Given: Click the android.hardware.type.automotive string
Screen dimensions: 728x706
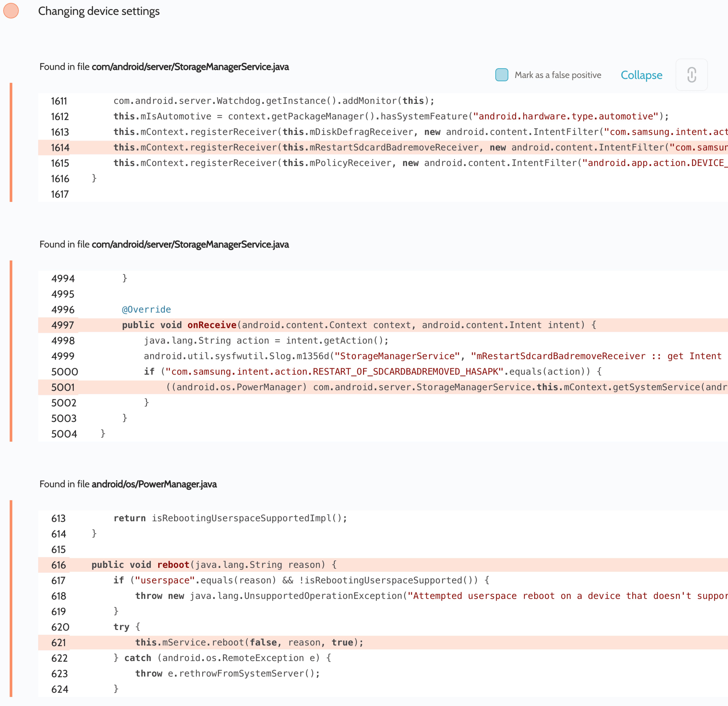Looking at the screenshot, I should tap(566, 116).
